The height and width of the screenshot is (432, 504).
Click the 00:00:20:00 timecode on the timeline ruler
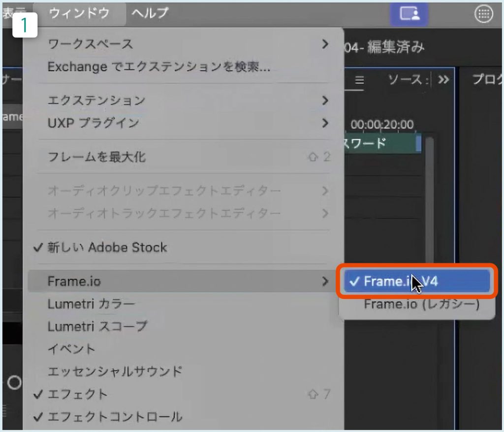382,125
